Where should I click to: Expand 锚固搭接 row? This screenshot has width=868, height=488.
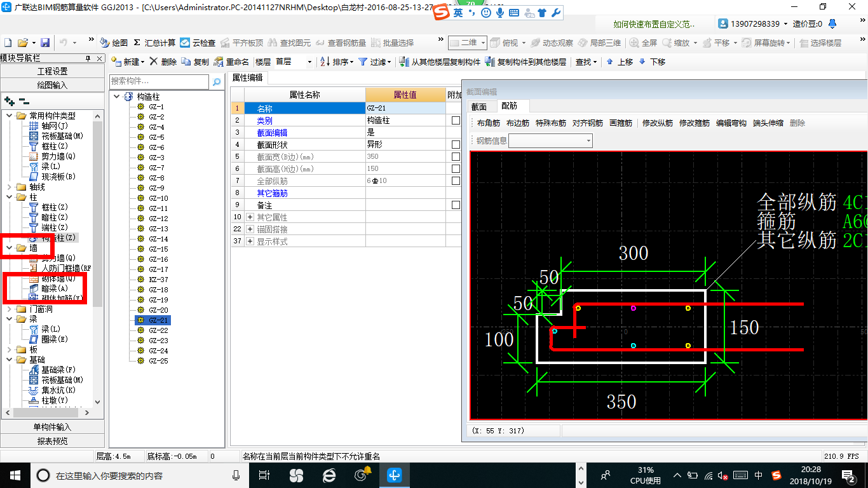pos(250,229)
